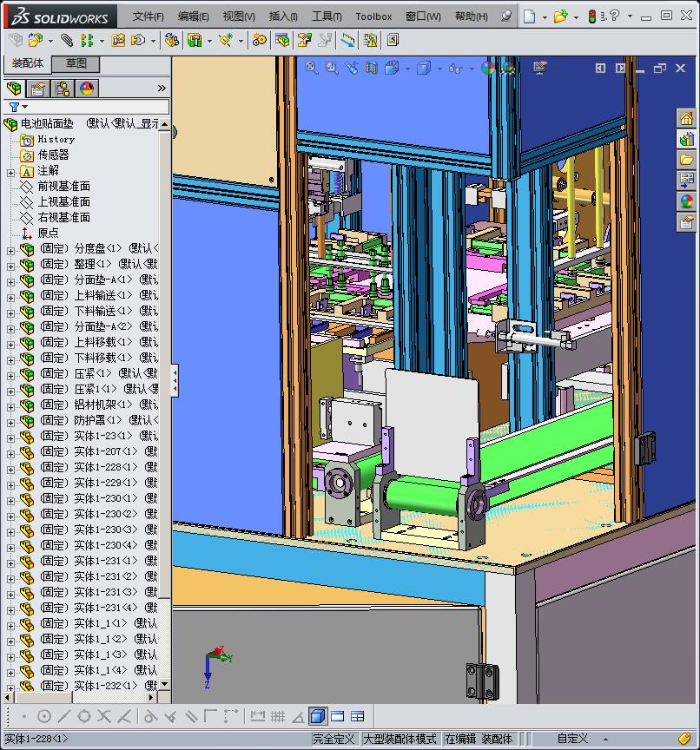Open the 自定义 status bar dropdown arrow
This screenshot has width=700, height=750.
pos(605,739)
